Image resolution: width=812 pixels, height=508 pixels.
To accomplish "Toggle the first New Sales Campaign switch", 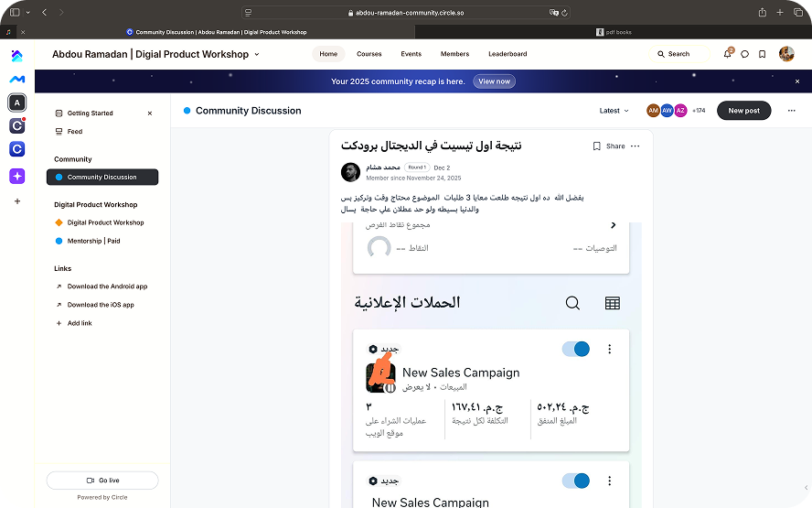I will coord(576,349).
